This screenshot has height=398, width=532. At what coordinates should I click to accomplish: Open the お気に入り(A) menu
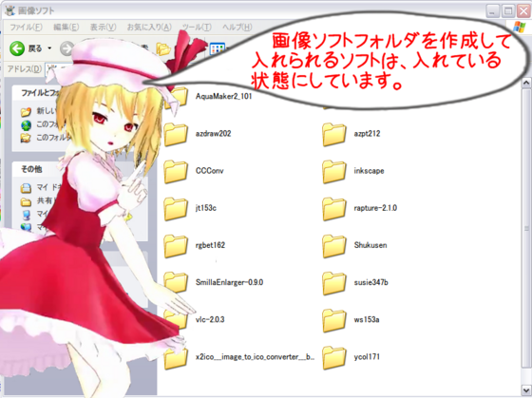pyautogui.click(x=149, y=28)
